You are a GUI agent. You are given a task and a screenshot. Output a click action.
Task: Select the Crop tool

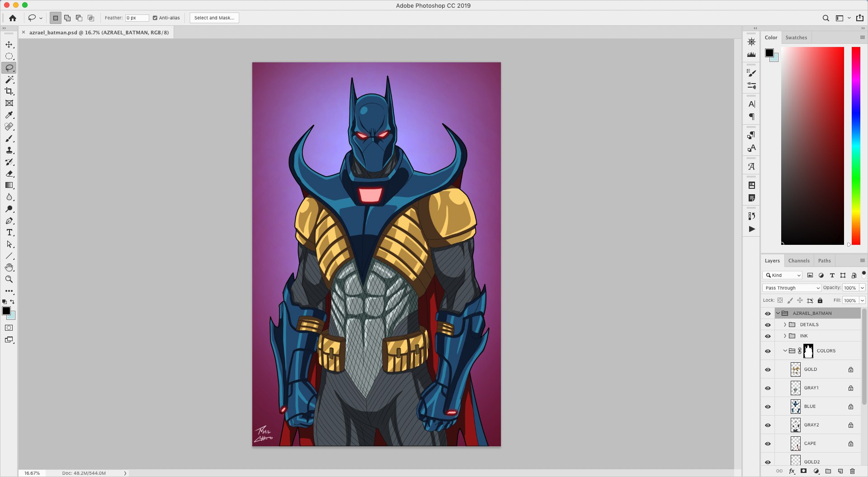click(x=9, y=91)
